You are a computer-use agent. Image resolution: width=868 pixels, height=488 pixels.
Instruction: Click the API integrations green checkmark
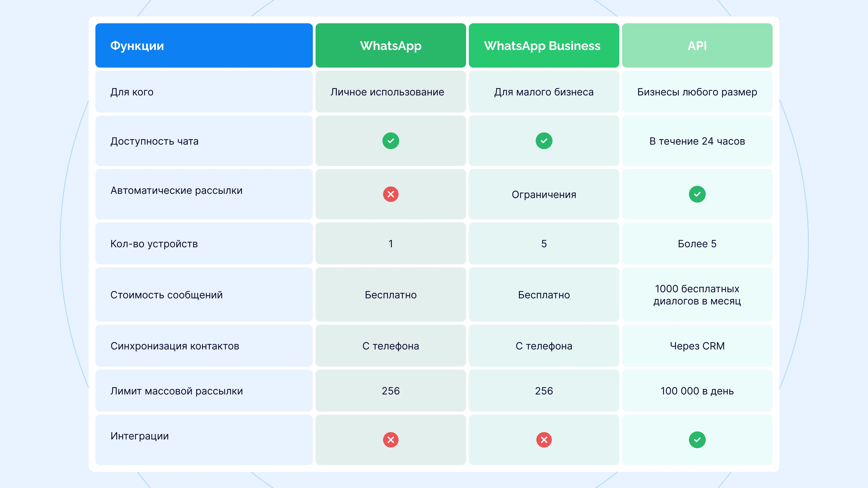point(697,439)
